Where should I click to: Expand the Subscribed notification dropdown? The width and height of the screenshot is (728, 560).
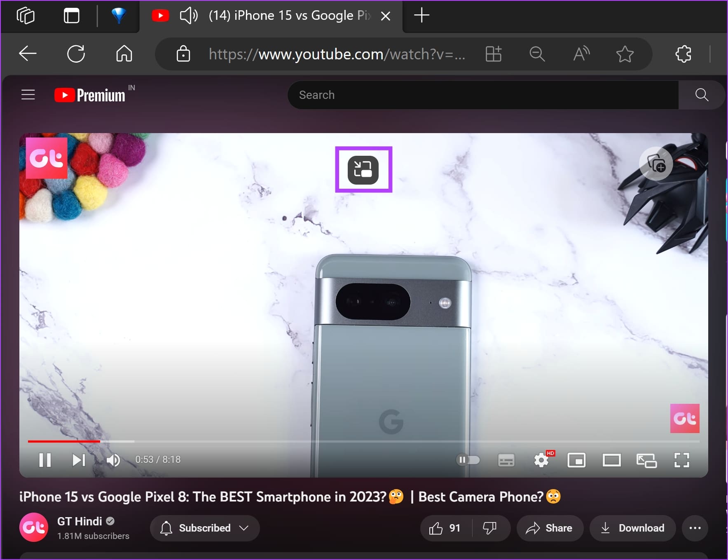(x=205, y=528)
